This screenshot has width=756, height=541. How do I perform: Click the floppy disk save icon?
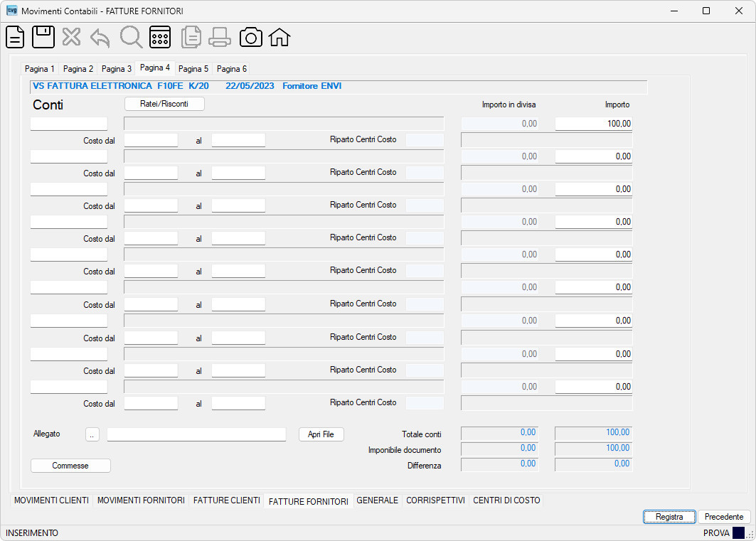[x=43, y=37]
